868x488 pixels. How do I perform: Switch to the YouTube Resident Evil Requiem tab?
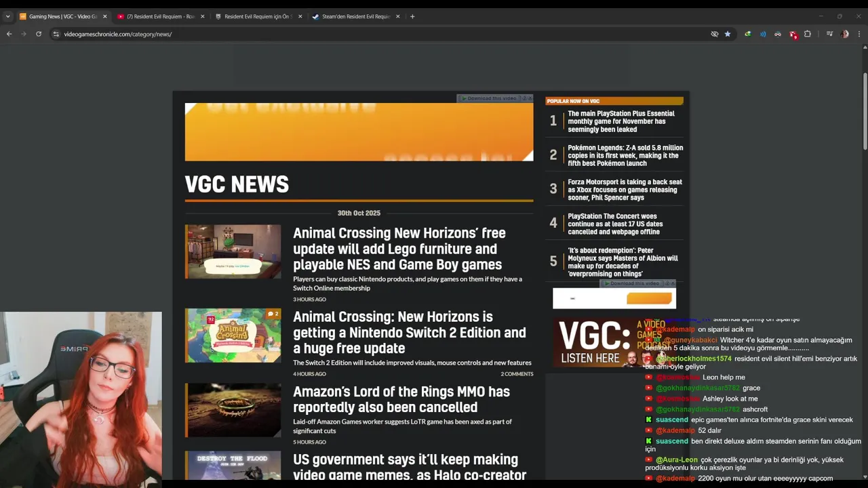pos(160,16)
